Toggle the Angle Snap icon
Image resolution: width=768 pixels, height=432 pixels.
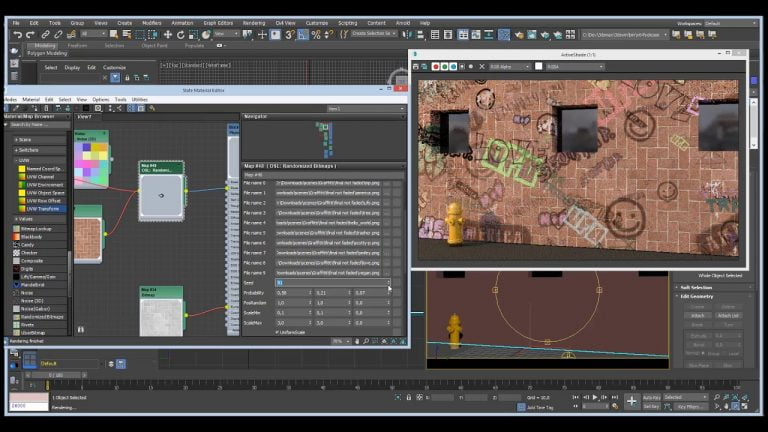click(303, 34)
